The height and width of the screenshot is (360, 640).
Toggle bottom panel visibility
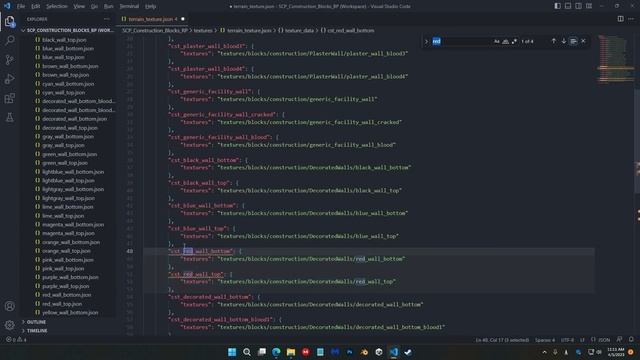[x=568, y=6]
